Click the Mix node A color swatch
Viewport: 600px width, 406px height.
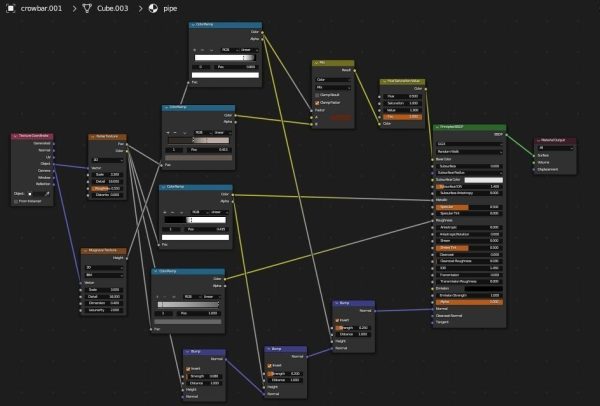pos(341,117)
